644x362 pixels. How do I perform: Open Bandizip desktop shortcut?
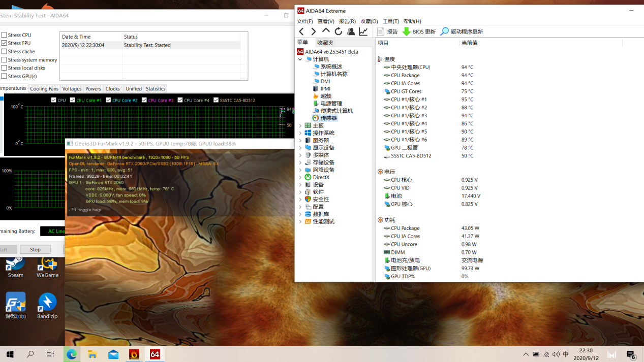click(x=47, y=306)
